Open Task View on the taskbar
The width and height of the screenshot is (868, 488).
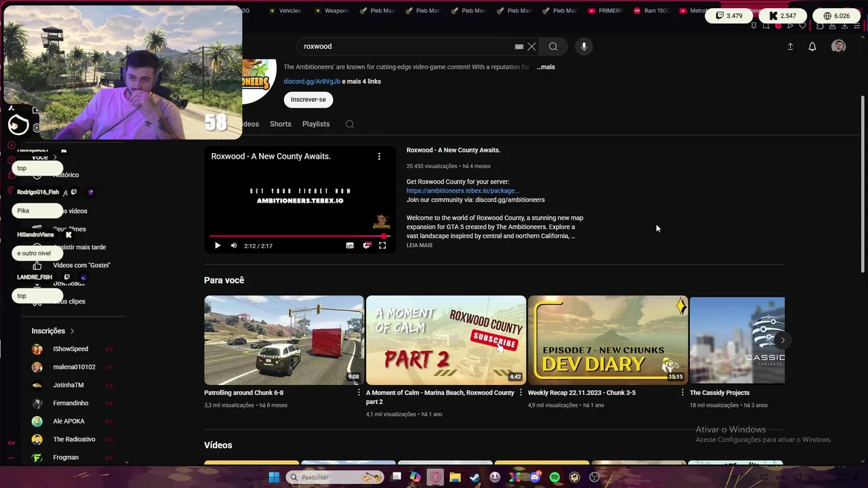tap(397, 477)
